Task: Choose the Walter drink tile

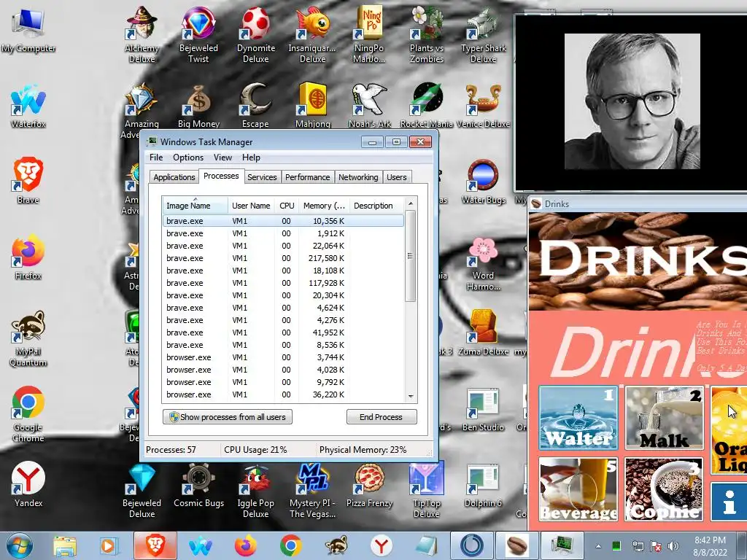Action: [578, 418]
